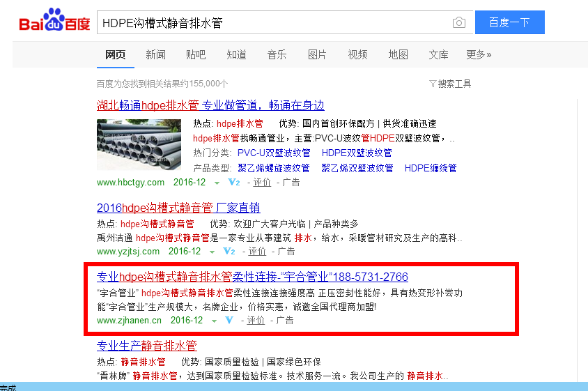Image resolution: width=588 pixels, height=391 pixels.
Task: Click result count text 约155,000个
Action: click(x=203, y=84)
